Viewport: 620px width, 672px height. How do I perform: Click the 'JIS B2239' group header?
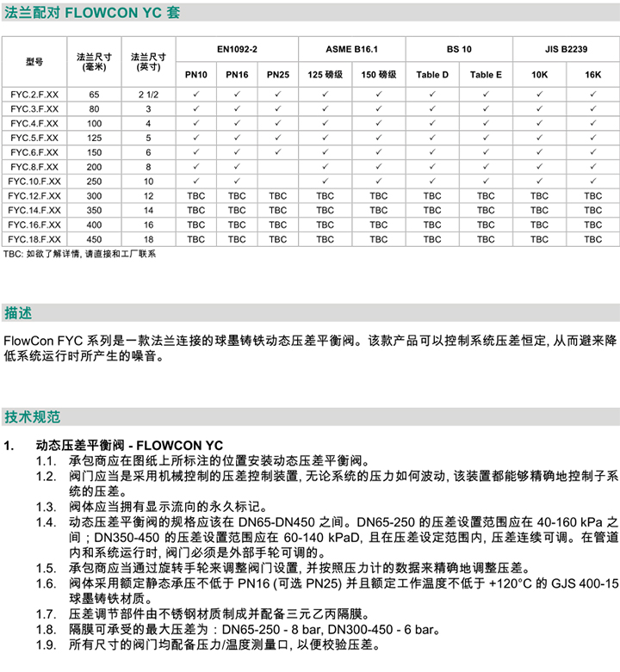click(x=567, y=49)
